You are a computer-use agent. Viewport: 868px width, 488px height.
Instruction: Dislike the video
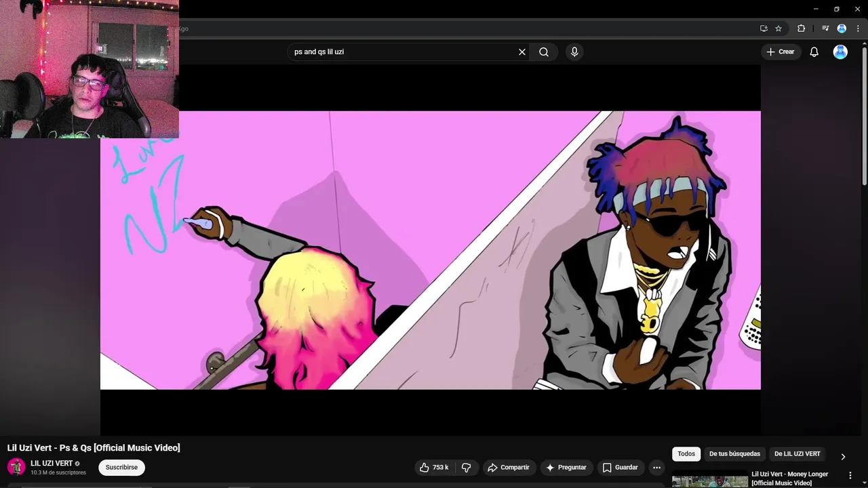click(466, 467)
